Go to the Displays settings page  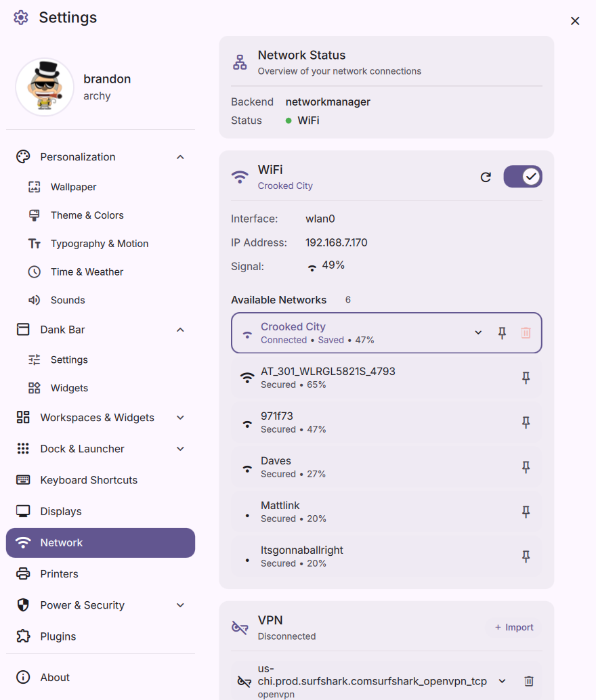(61, 511)
